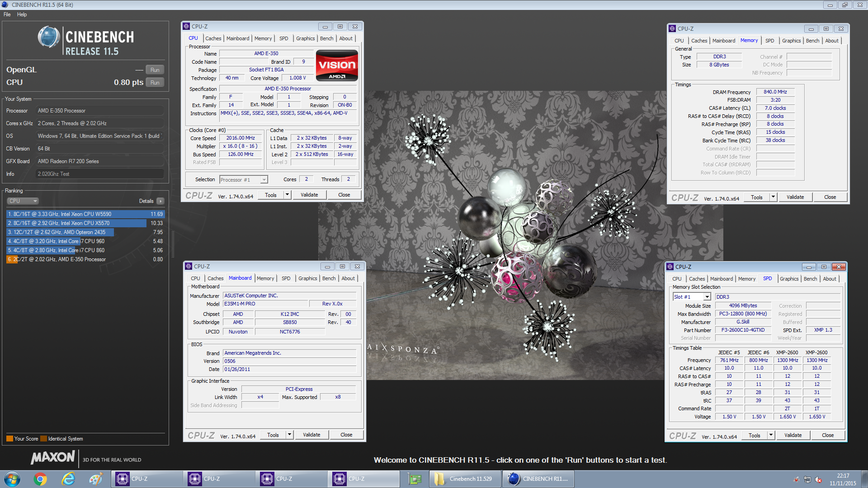Click the brown Identical System legend swatch
Viewport: 868px width, 488px height.
(x=43, y=439)
